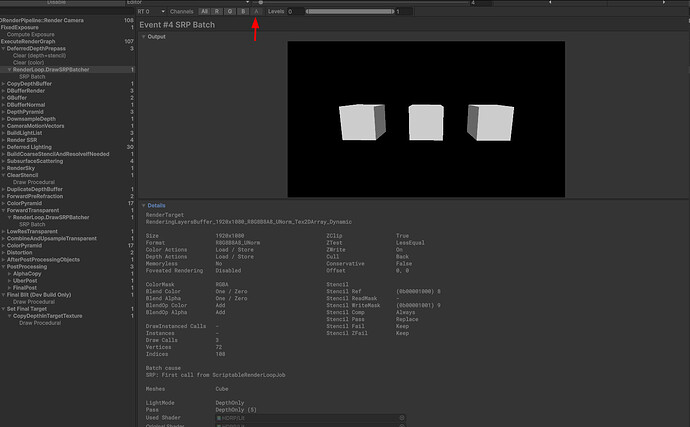Screen dimensions: 690x427
Task: Select the All channels button
Action: (x=205, y=11)
